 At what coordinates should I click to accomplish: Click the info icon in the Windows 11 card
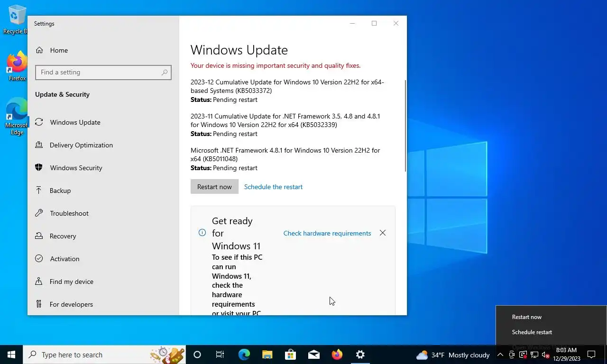pos(202,233)
